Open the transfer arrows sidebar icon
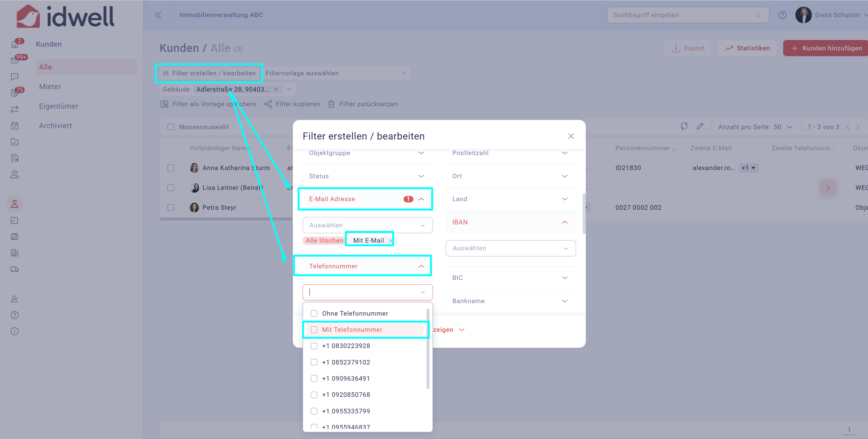This screenshot has width=868, height=439. pos(15,109)
